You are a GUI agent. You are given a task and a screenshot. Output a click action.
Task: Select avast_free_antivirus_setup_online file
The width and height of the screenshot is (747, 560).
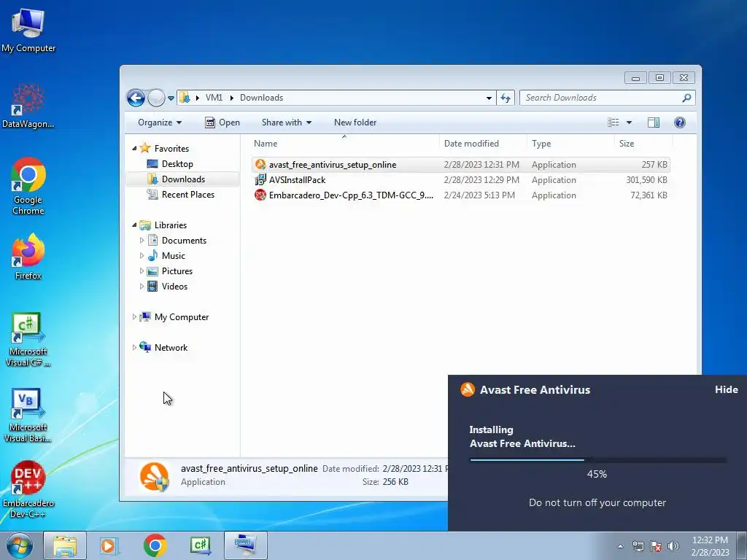pos(461,164)
